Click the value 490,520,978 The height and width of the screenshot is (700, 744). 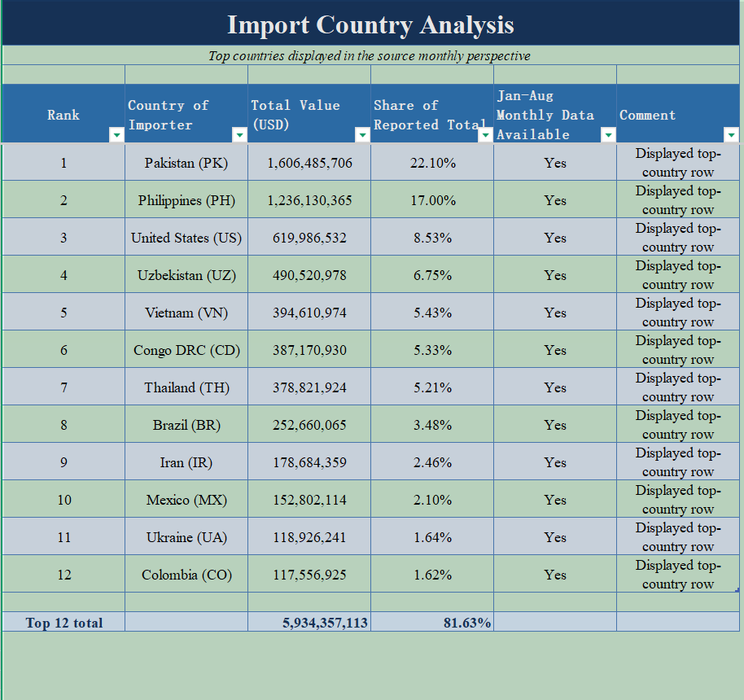coord(309,275)
